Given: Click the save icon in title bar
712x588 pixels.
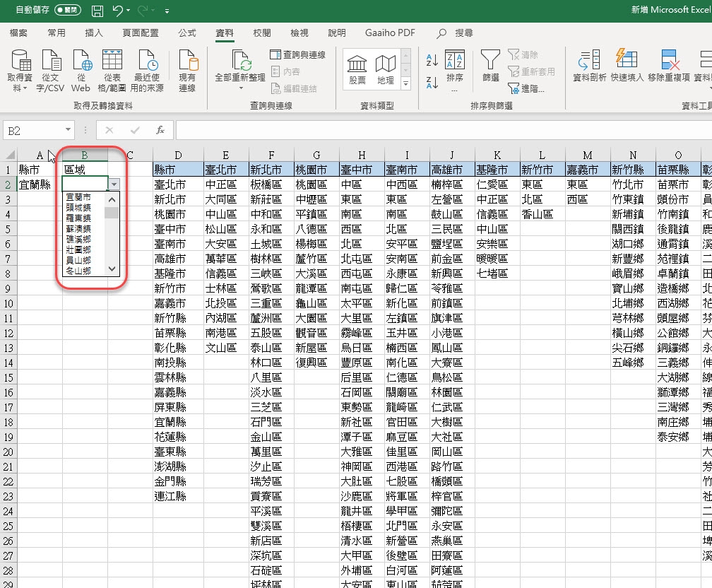Looking at the screenshot, I should coord(97,11).
